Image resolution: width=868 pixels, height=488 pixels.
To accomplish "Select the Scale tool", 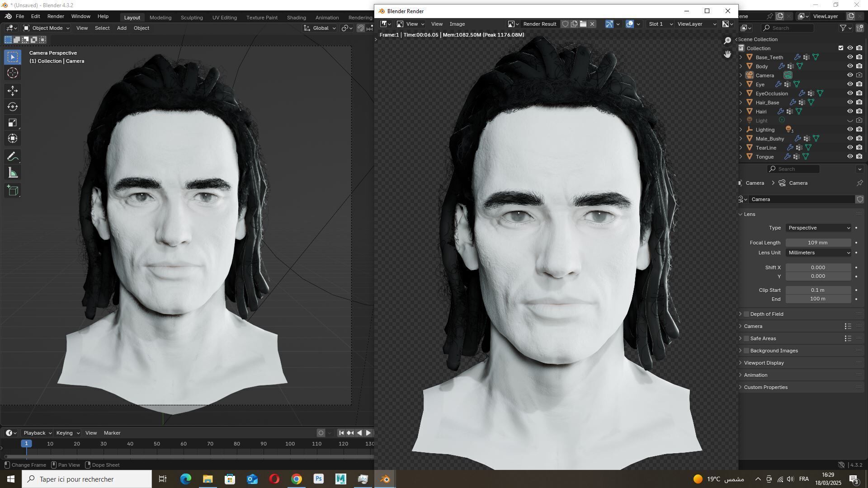I will pos(13,122).
